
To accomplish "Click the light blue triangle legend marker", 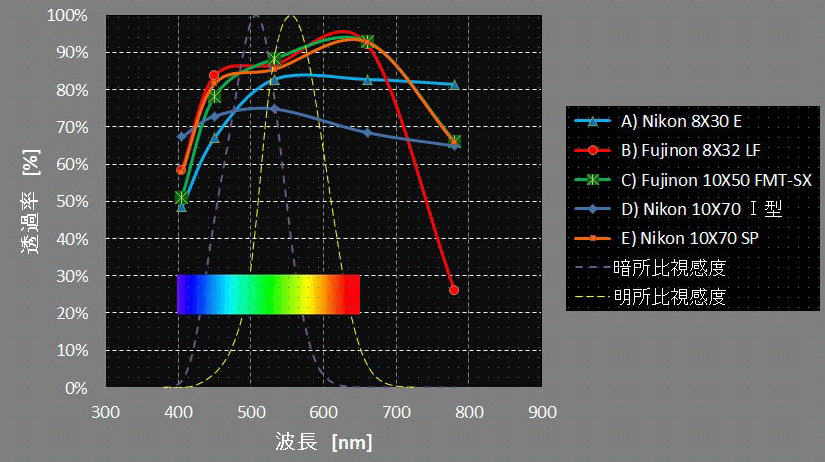I will point(593,122).
